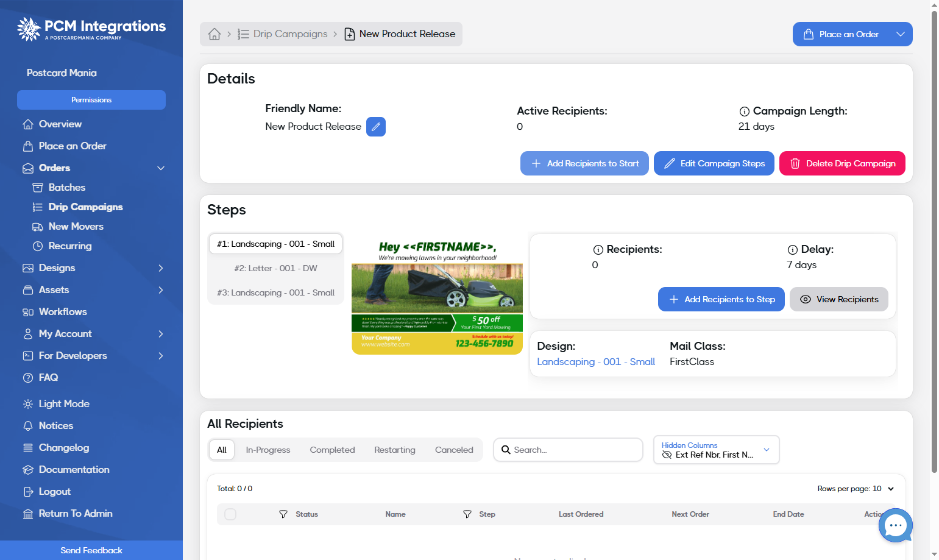The width and height of the screenshot is (939, 560).
Task: Toggle the select-all recipients checkbox
Action: [230, 514]
